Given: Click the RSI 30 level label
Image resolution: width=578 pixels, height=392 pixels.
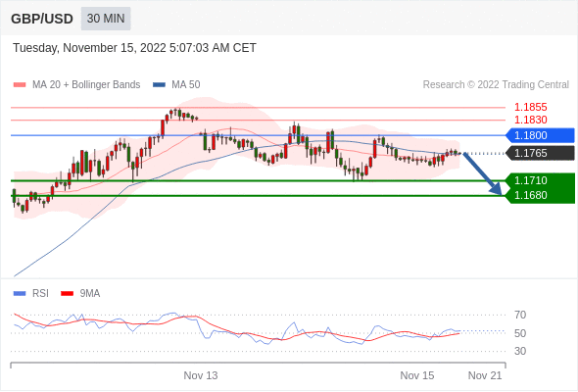Looking at the screenshot, I should [520, 351].
